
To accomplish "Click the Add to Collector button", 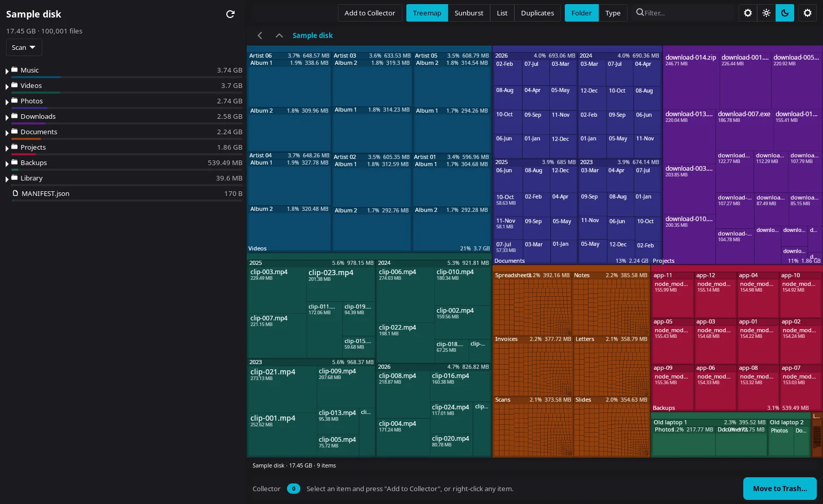I will point(370,13).
